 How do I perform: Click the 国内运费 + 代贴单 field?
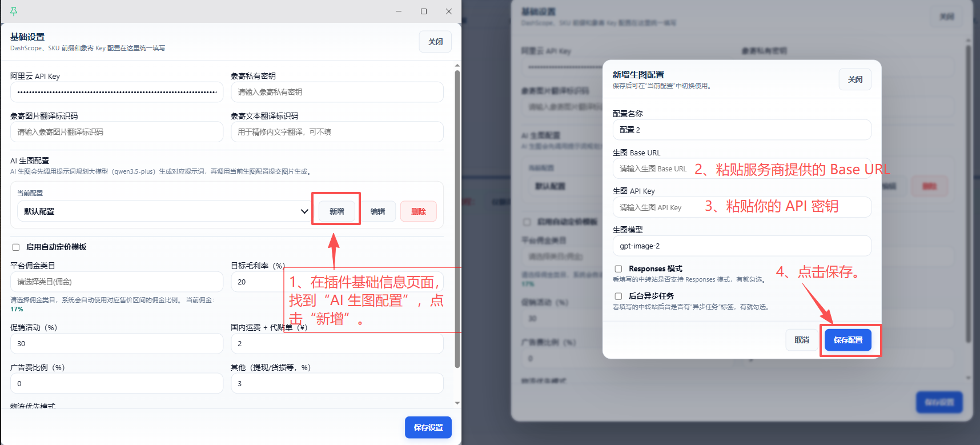click(x=337, y=343)
